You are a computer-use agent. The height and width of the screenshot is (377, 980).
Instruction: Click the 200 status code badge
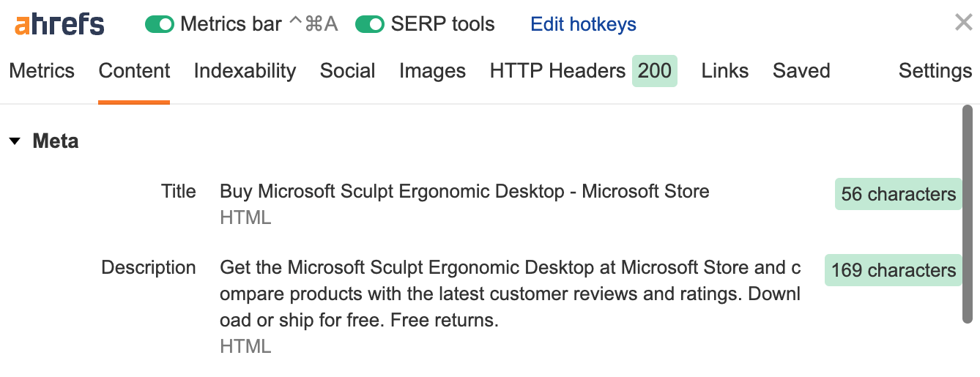click(x=654, y=71)
